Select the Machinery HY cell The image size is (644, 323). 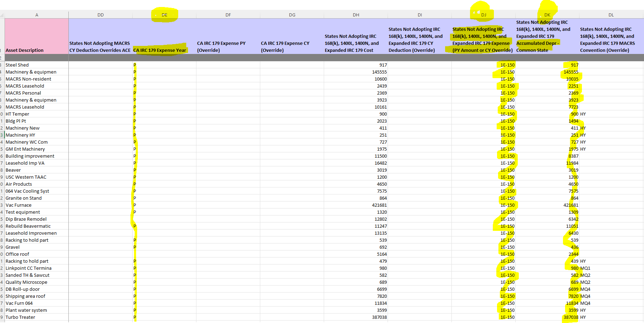click(36, 135)
